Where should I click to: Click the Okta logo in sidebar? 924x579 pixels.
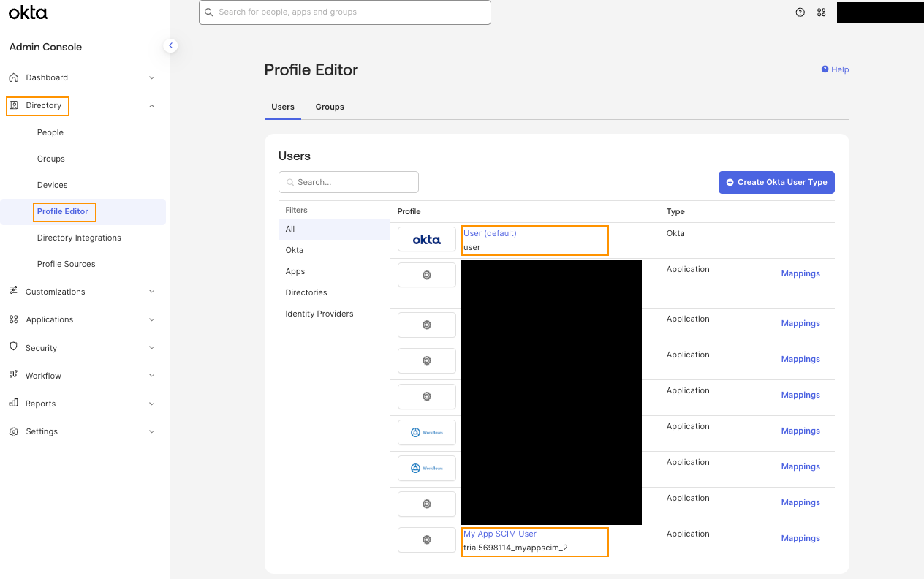point(28,12)
